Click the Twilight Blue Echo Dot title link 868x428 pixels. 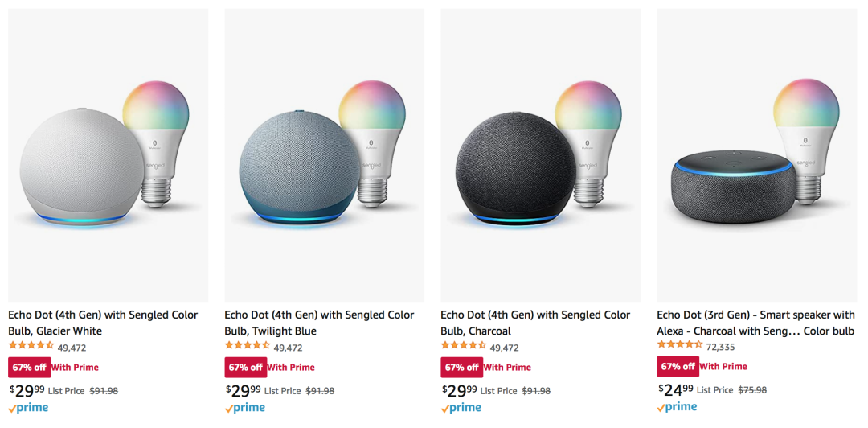pos(319,323)
